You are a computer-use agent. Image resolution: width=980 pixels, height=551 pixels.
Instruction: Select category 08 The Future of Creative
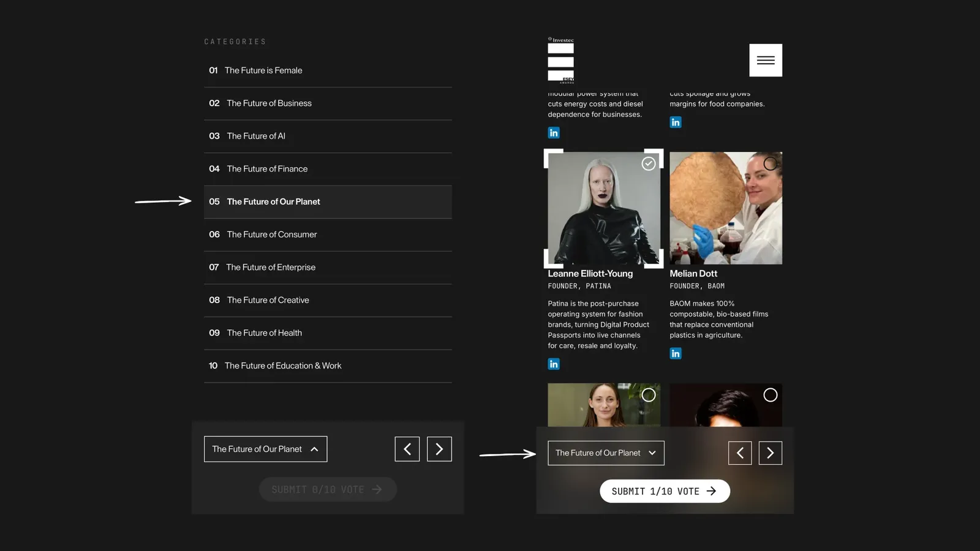328,300
